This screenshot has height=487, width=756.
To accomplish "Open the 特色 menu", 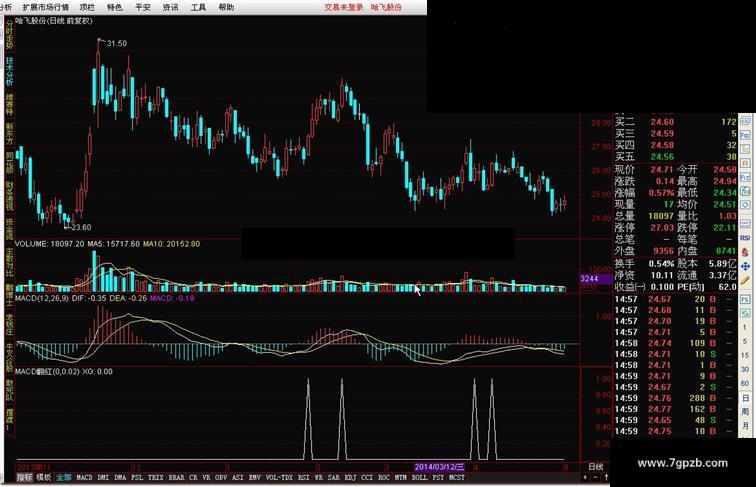I will [114, 7].
